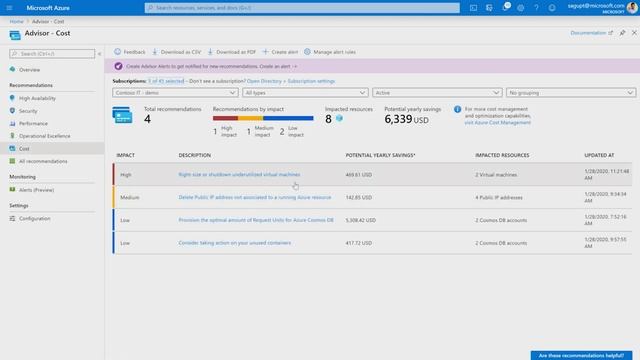Open Directory + Subscription settings link
Image resolution: width=640 pixels, height=360 pixels.
click(291, 81)
